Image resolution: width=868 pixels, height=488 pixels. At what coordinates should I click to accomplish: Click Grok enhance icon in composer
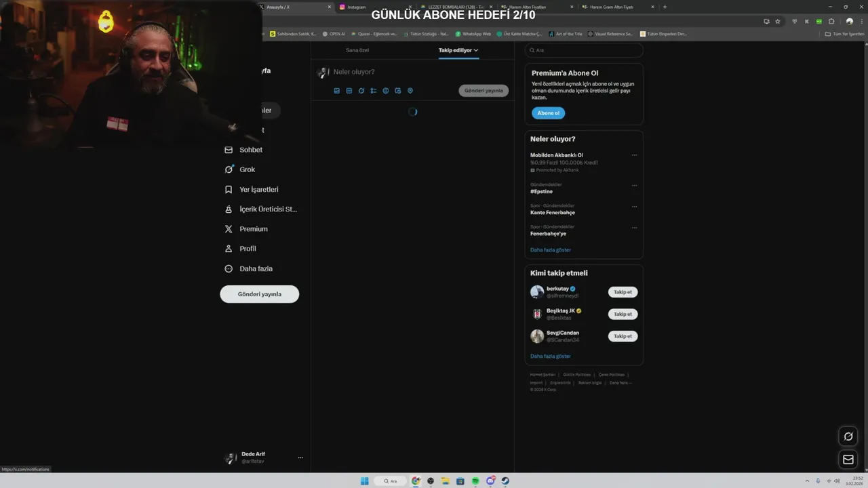pyautogui.click(x=361, y=91)
